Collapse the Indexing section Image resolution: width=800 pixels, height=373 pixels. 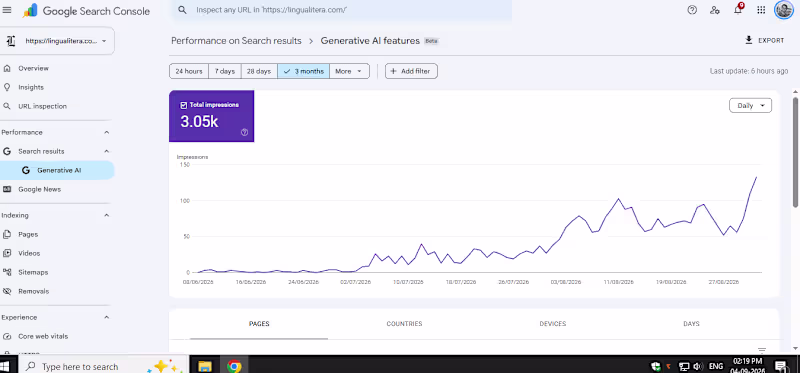107,215
